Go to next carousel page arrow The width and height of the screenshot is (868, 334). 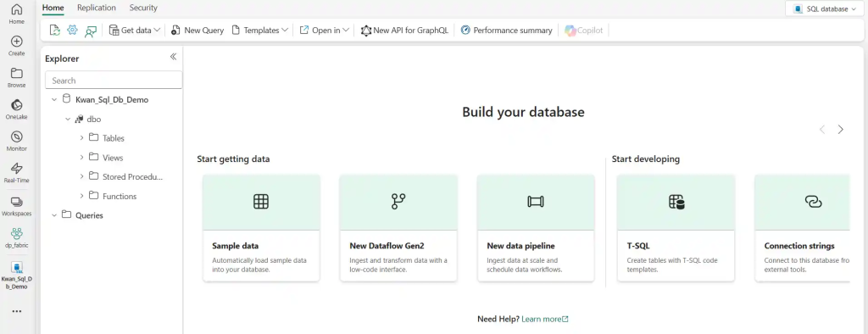point(840,130)
